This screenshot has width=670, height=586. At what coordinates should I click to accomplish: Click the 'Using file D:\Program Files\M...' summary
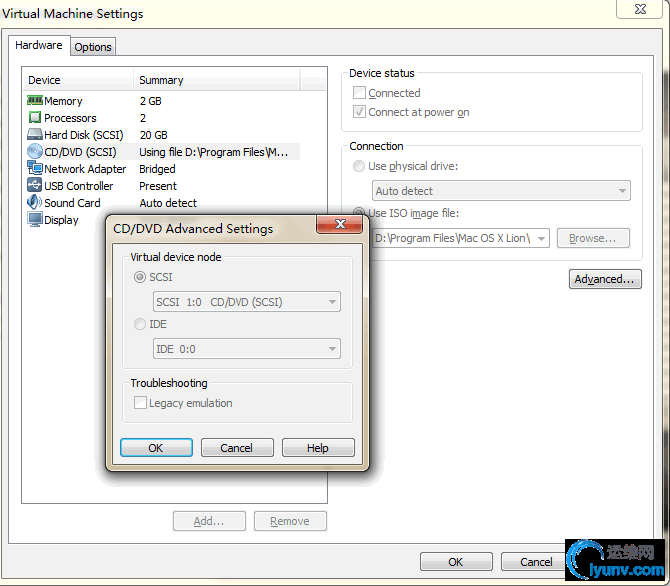pos(214,152)
